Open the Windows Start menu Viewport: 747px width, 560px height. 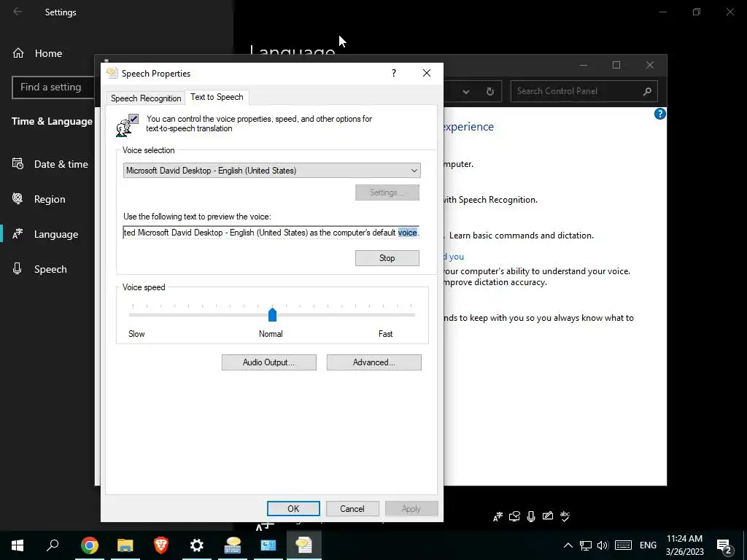pyautogui.click(x=18, y=545)
